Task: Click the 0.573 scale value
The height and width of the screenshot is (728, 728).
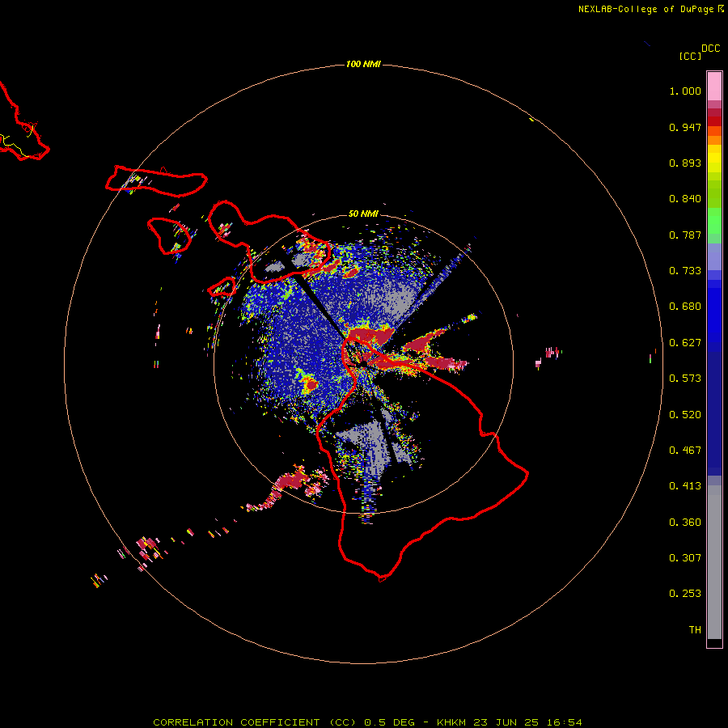Action: click(685, 379)
